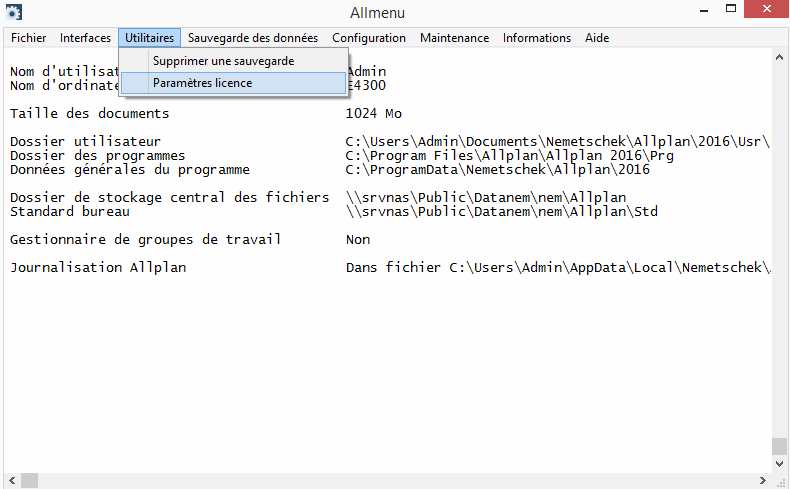Open the Informations menu

[537, 38]
